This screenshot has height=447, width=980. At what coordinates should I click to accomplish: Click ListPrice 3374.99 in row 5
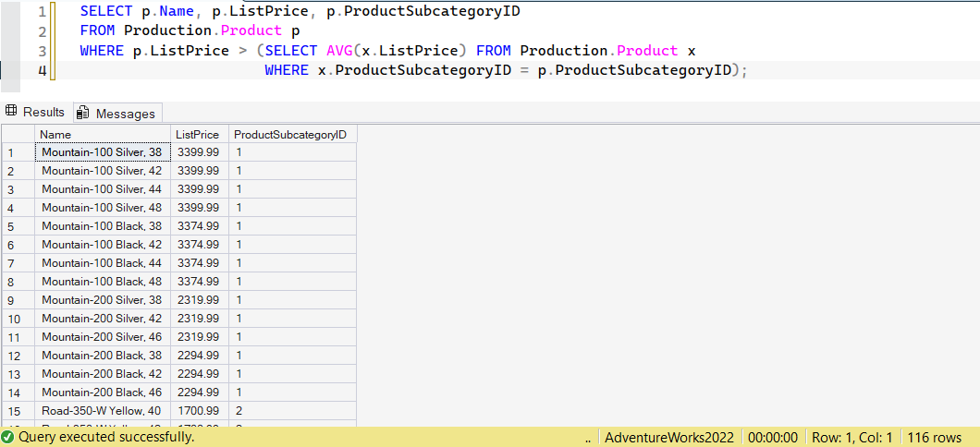pos(200,225)
